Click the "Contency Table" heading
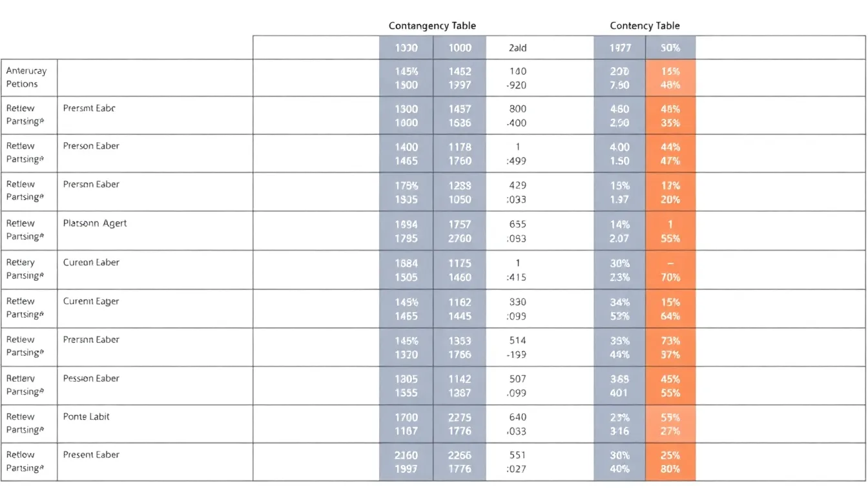Image resolution: width=868 pixels, height=496 pixels. click(x=645, y=26)
